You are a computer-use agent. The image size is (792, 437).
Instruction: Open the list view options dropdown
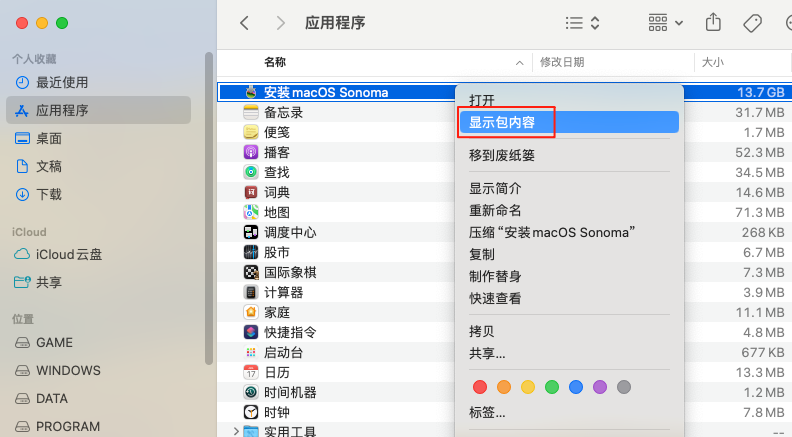click(582, 22)
